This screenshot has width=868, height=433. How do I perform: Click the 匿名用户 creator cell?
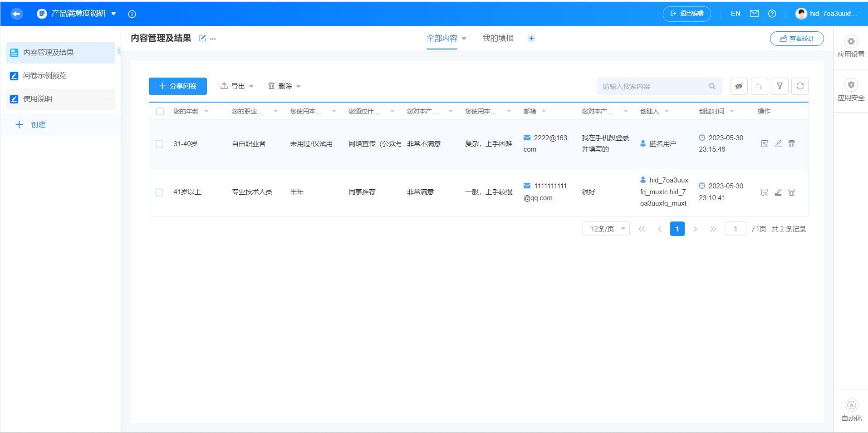click(x=658, y=144)
